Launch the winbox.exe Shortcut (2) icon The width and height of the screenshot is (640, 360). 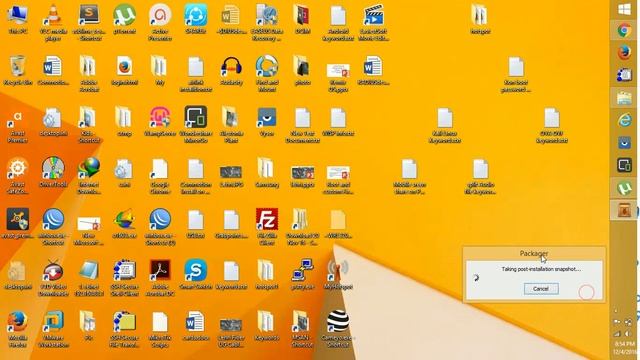click(160, 227)
